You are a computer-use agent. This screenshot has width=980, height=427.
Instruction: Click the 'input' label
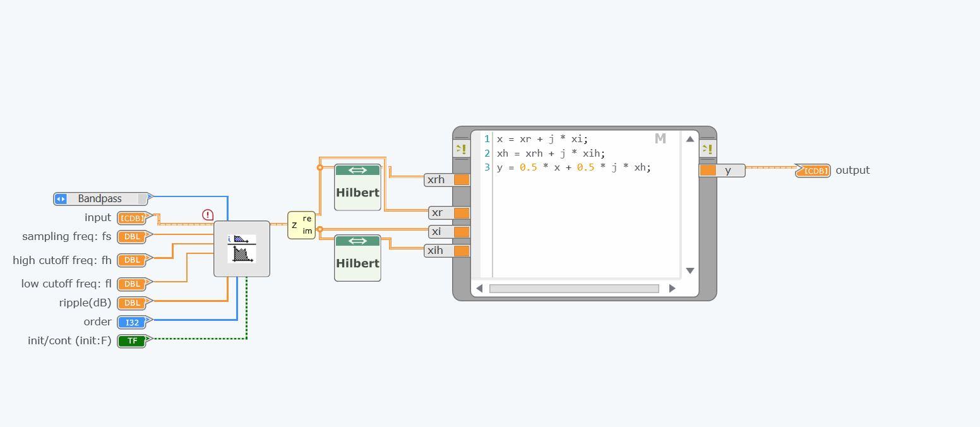click(98, 218)
